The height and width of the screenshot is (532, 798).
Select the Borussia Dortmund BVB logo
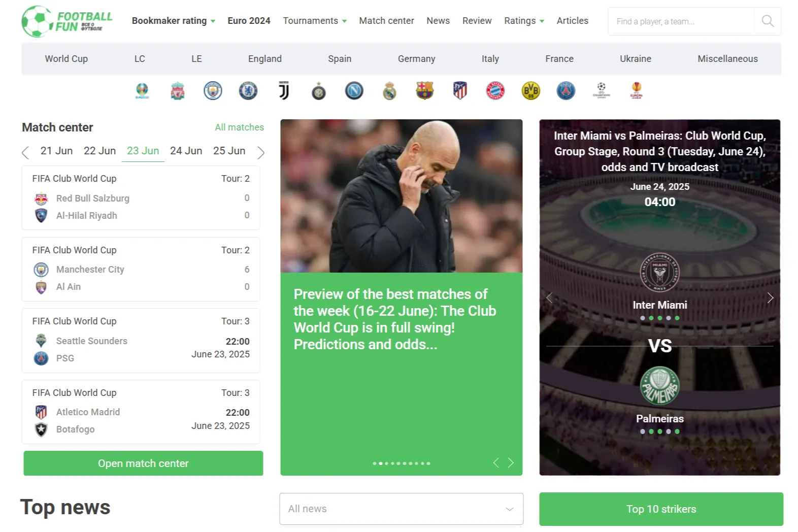pos(530,91)
